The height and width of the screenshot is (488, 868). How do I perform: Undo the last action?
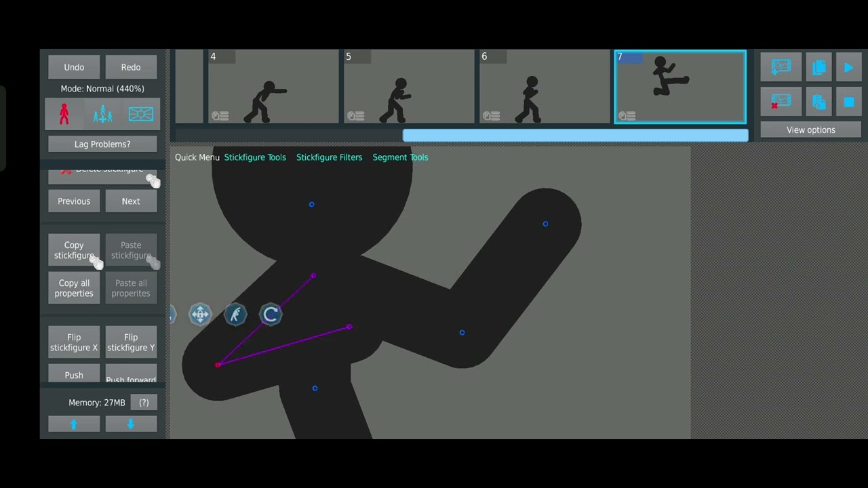click(74, 67)
